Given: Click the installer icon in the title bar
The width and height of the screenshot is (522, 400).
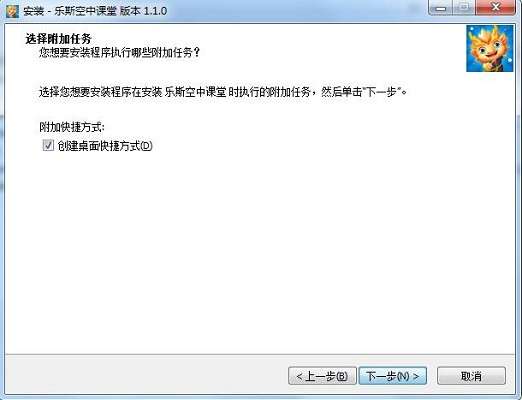Looking at the screenshot, I should coord(12,11).
